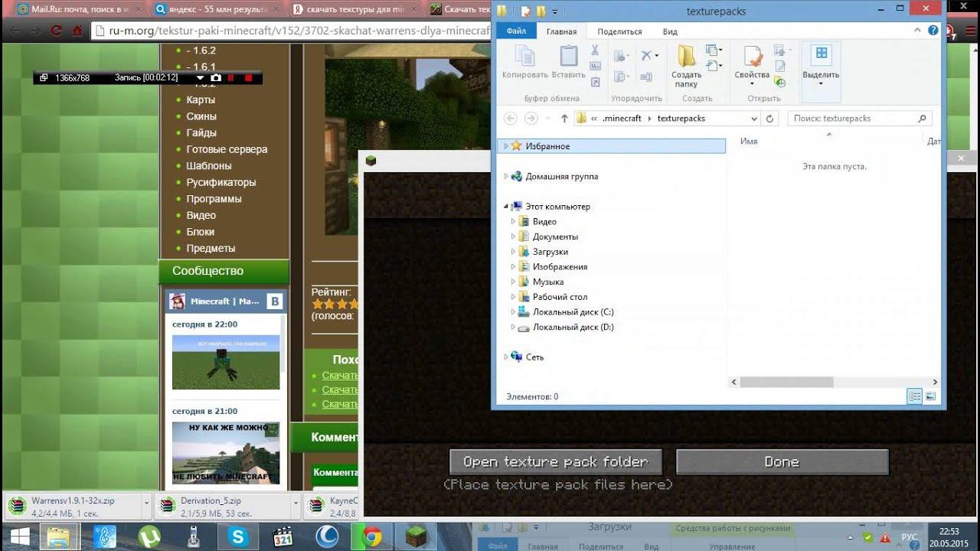980x551 pixels.
Task: Select Локальный диск (D:) in tree
Action: click(x=573, y=328)
